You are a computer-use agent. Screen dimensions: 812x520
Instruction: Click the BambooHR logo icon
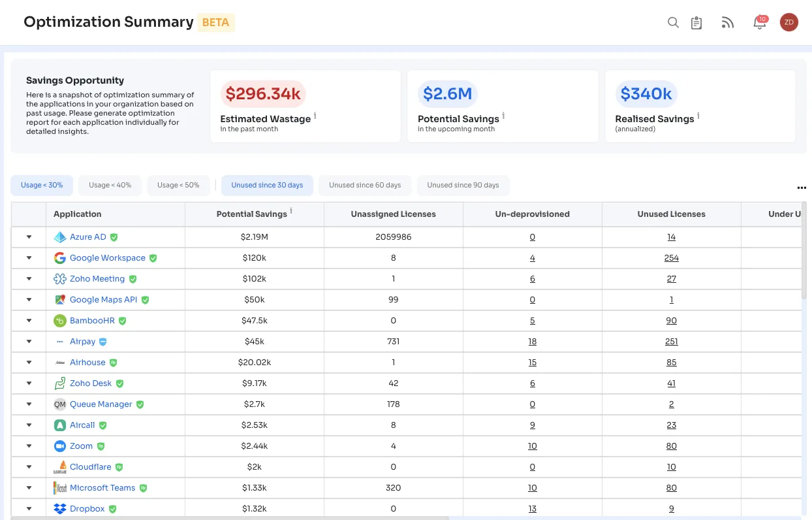click(x=60, y=321)
